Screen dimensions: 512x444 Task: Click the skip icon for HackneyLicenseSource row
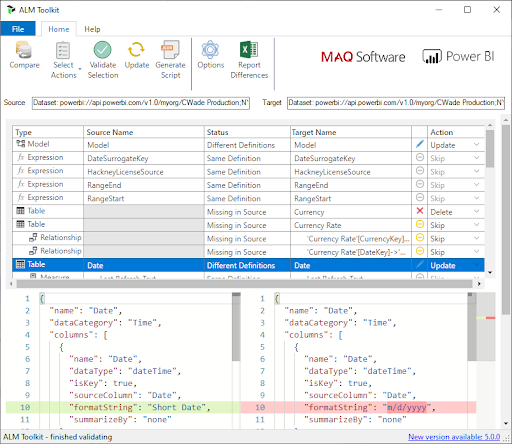tap(420, 171)
